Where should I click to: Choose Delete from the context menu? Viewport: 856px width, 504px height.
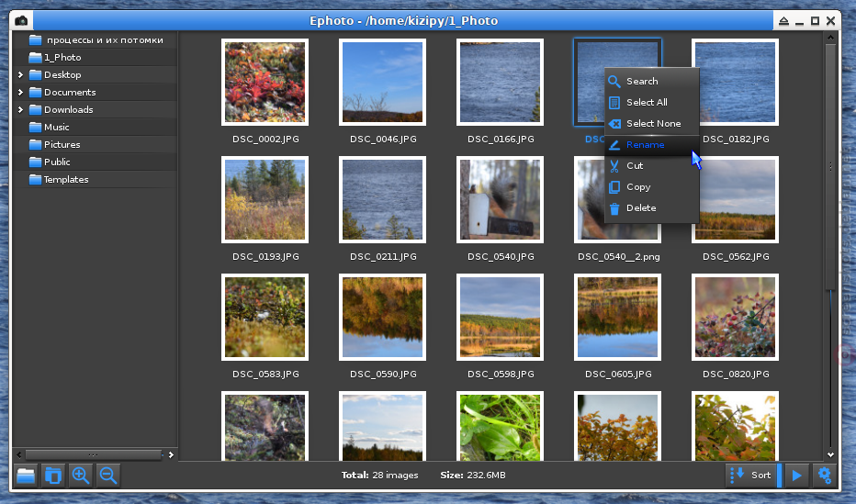tap(652, 208)
